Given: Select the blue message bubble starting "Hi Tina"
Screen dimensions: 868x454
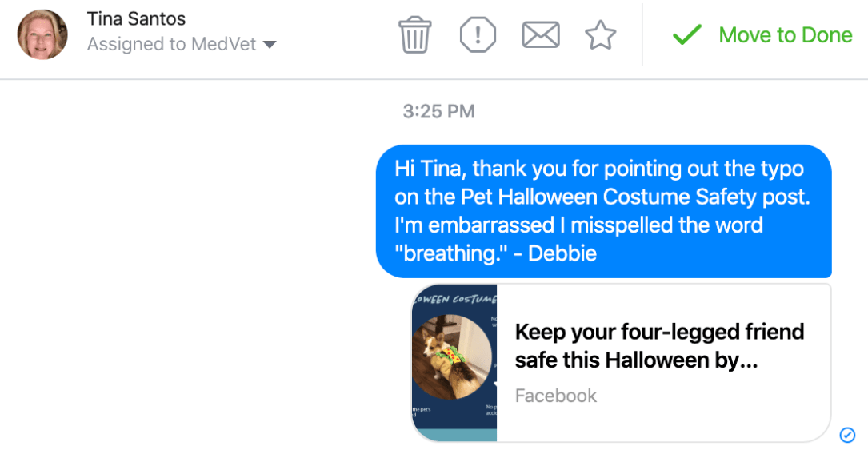Looking at the screenshot, I should pyautogui.click(x=603, y=211).
